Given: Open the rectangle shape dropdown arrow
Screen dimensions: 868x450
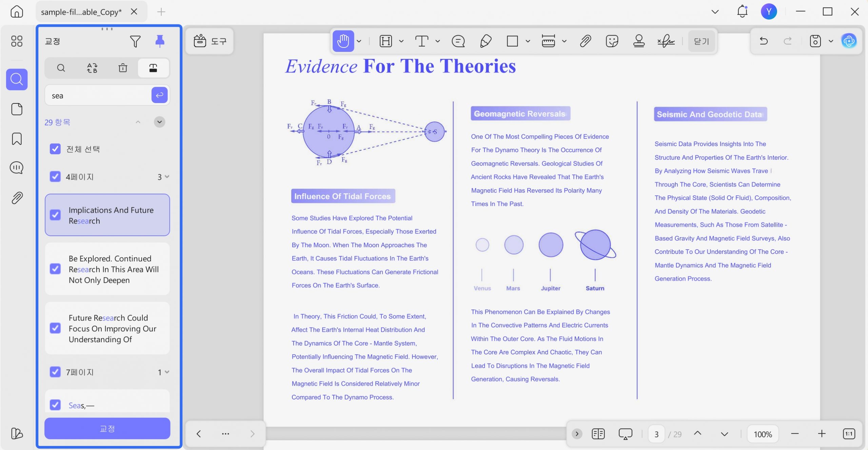Looking at the screenshot, I should click(528, 41).
